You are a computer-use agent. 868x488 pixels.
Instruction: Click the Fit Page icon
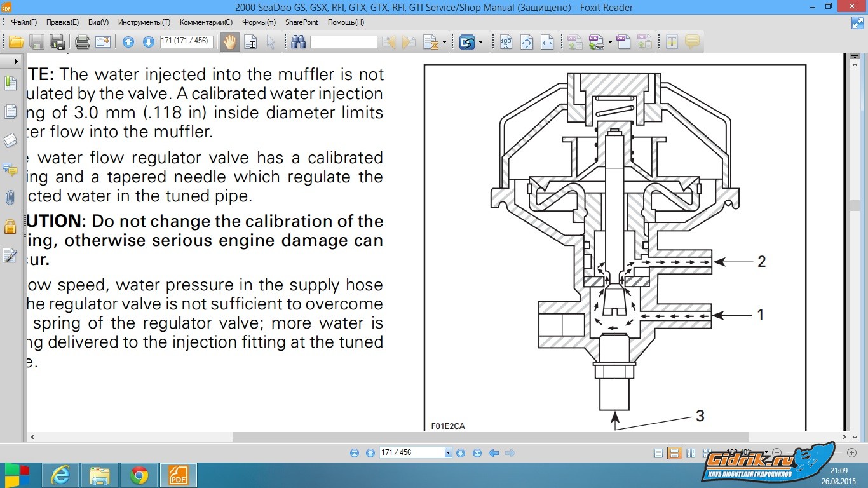coord(526,42)
